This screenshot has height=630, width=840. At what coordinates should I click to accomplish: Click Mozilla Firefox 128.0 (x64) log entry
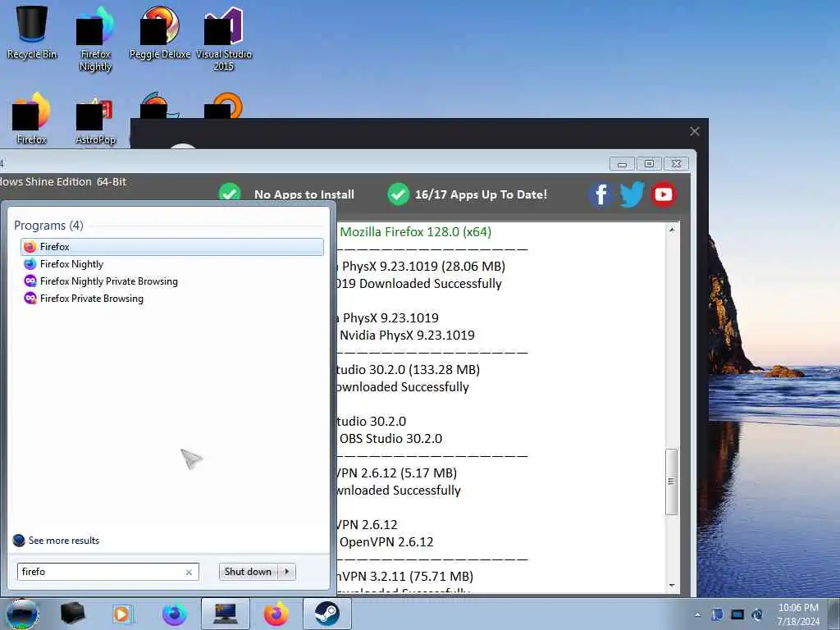(416, 232)
